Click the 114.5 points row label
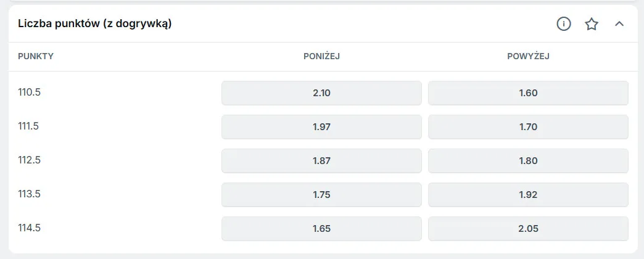 point(29,228)
